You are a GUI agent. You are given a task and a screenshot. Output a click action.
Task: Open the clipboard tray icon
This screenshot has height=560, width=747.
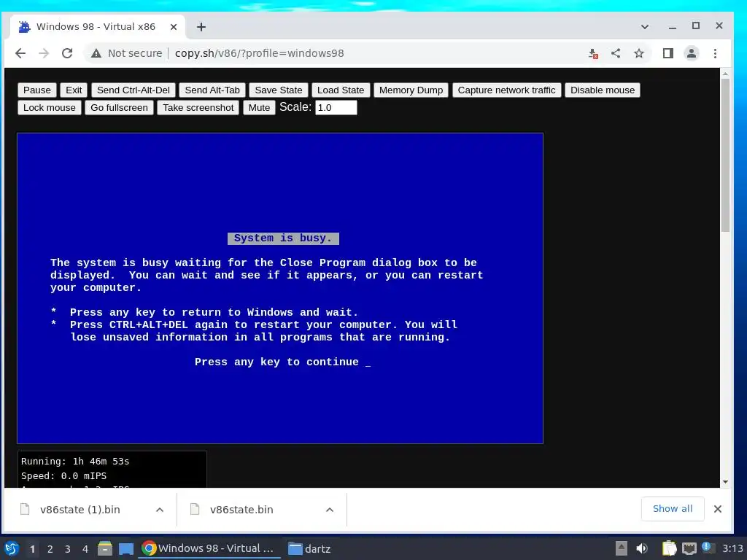click(x=670, y=548)
